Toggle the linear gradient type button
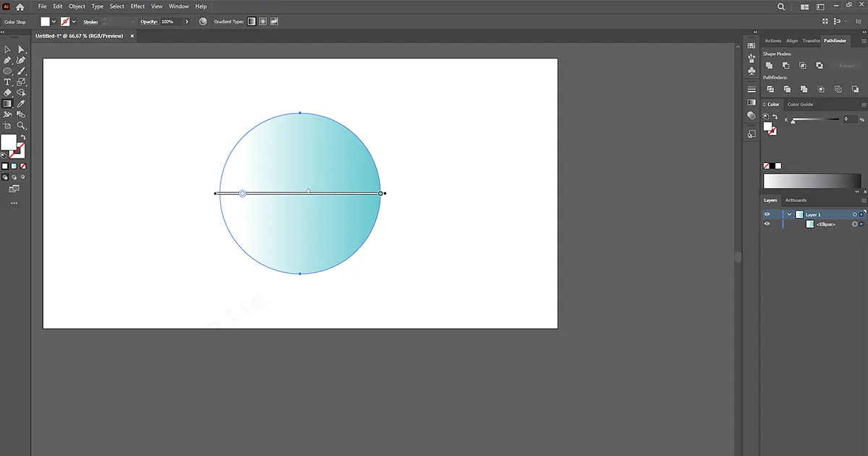868x456 pixels. 252,22
